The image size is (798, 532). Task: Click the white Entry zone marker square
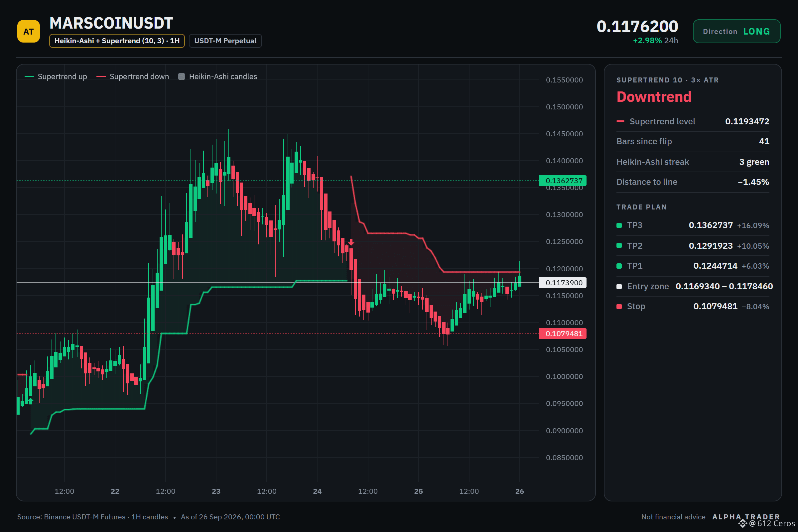point(619,286)
